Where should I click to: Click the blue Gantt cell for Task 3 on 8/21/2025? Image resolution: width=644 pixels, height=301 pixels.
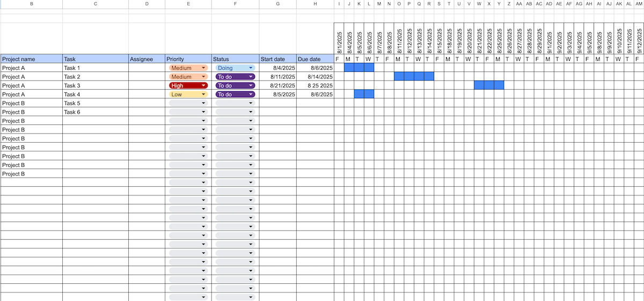[479, 86]
